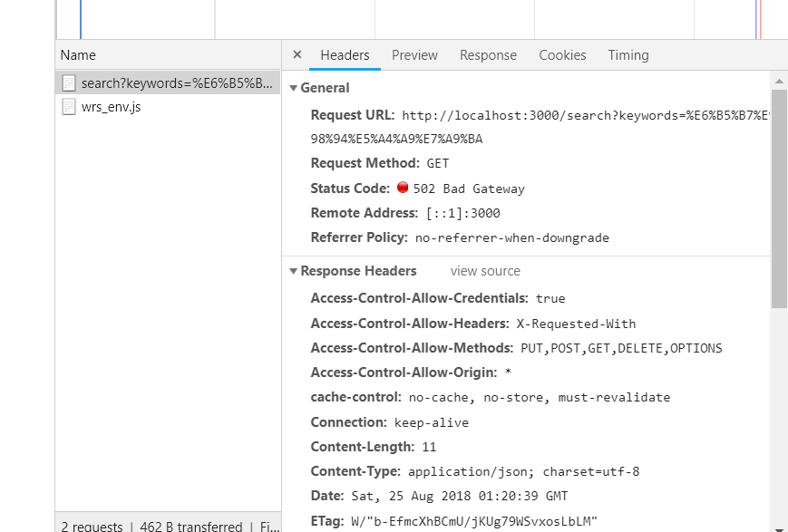Click the X-Requested-With header value
This screenshot has height=532, width=788.
[576, 324]
